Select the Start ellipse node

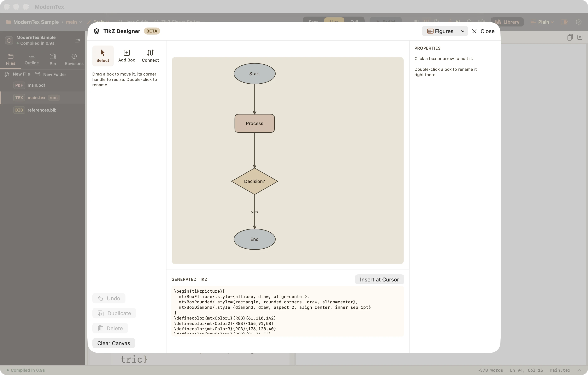click(254, 74)
